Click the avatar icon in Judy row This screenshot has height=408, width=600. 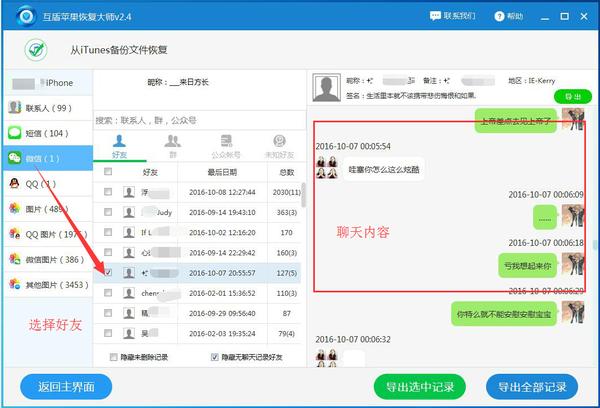coord(129,212)
